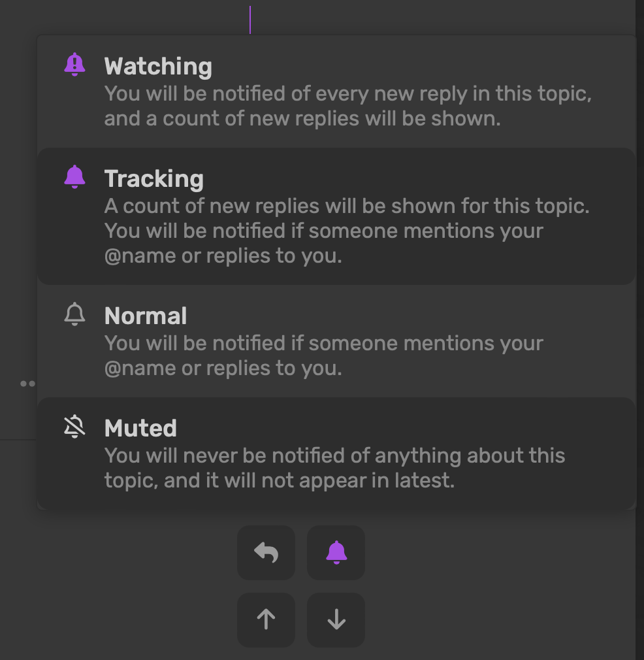
Task: Click the outlined Normal bell icon
Action: pyautogui.click(x=74, y=314)
